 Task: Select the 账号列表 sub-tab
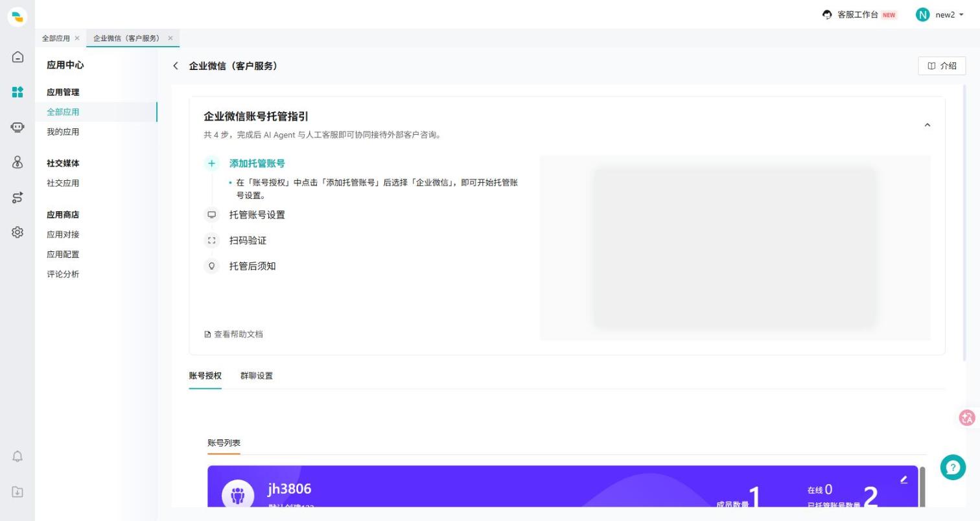click(224, 443)
